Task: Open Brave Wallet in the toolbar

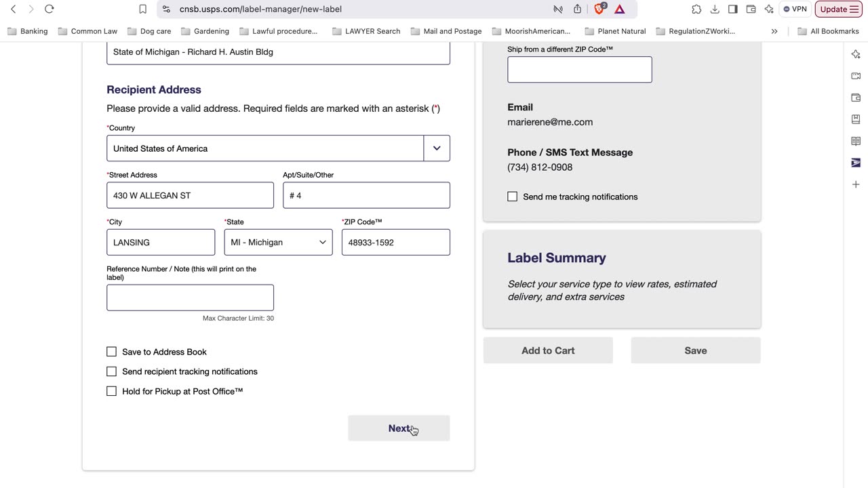Action: click(751, 9)
